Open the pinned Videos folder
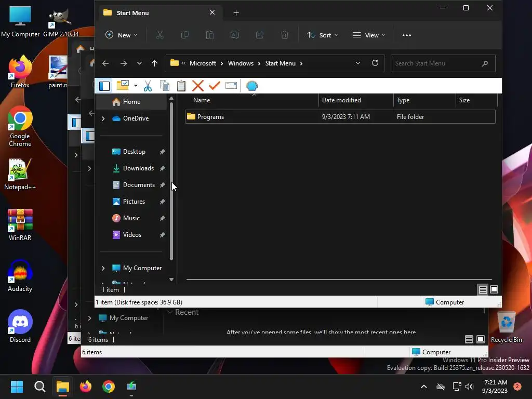 (132, 235)
